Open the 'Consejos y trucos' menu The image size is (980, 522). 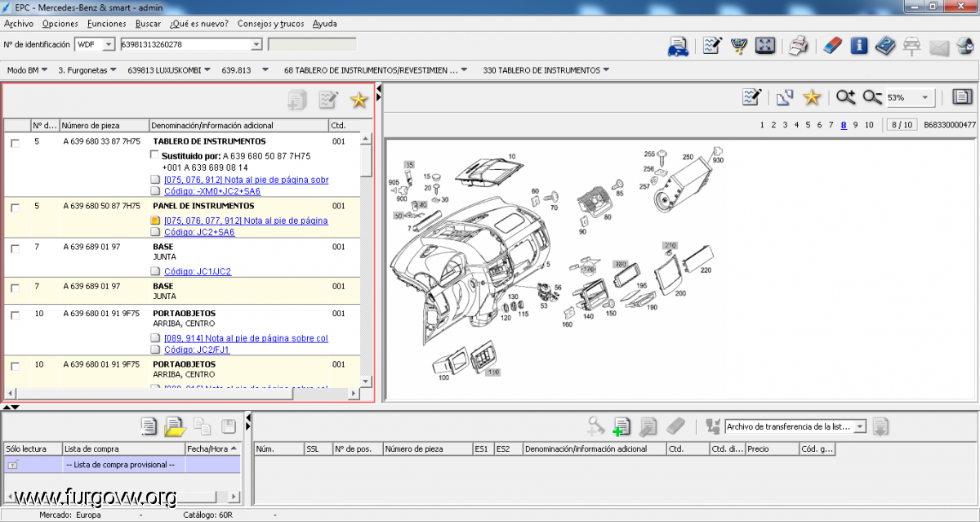(270, 24)
